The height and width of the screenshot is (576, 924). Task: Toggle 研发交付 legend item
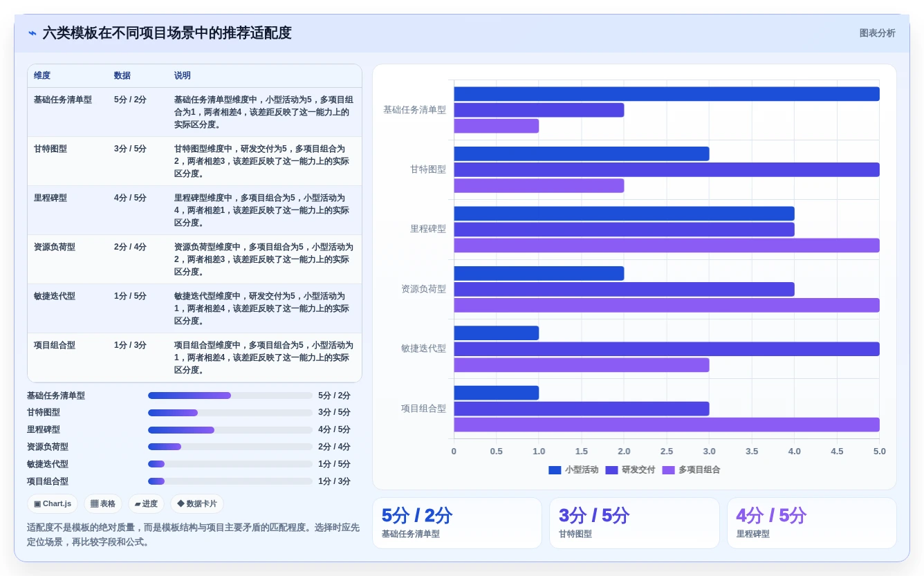630,470
